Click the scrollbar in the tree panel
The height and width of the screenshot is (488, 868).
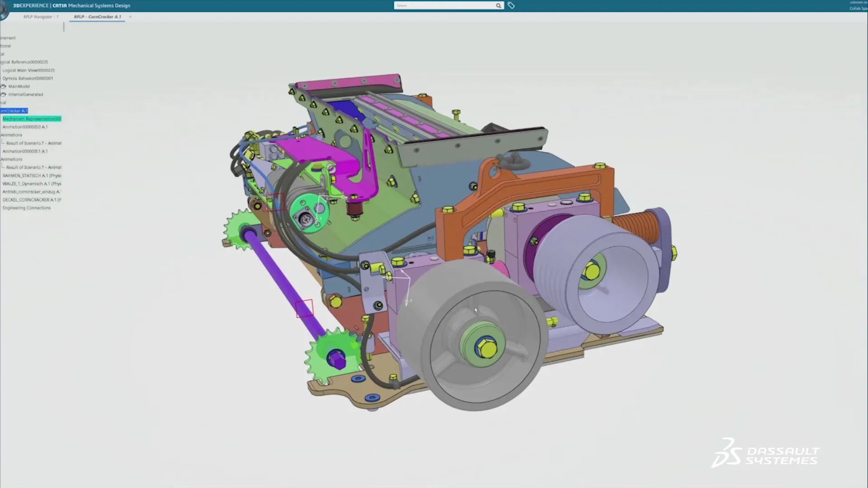[64, 27]
